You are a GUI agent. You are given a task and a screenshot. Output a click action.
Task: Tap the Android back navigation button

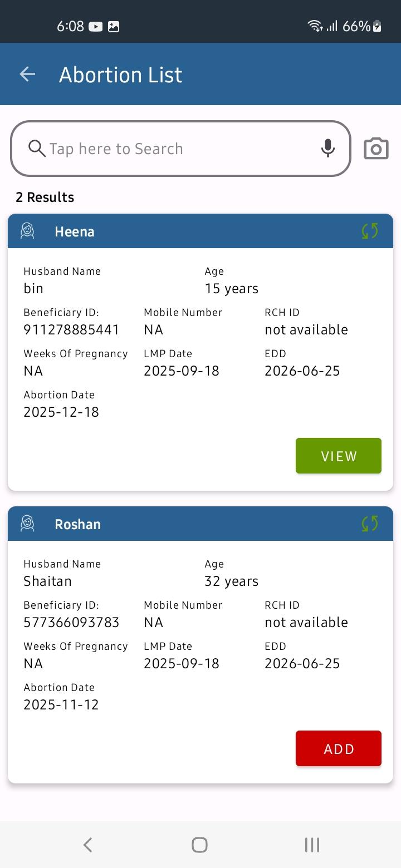tap(87, 845)
